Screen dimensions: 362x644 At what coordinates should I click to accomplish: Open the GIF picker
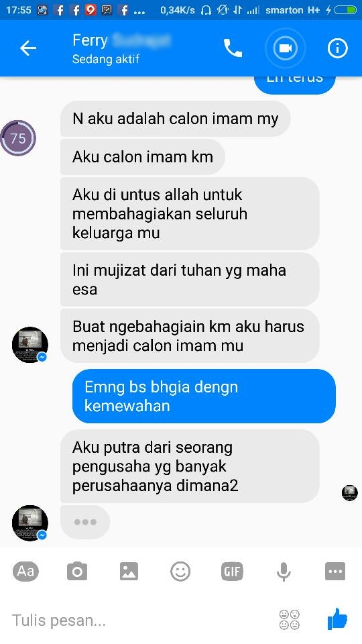click(x=232, y=572)
